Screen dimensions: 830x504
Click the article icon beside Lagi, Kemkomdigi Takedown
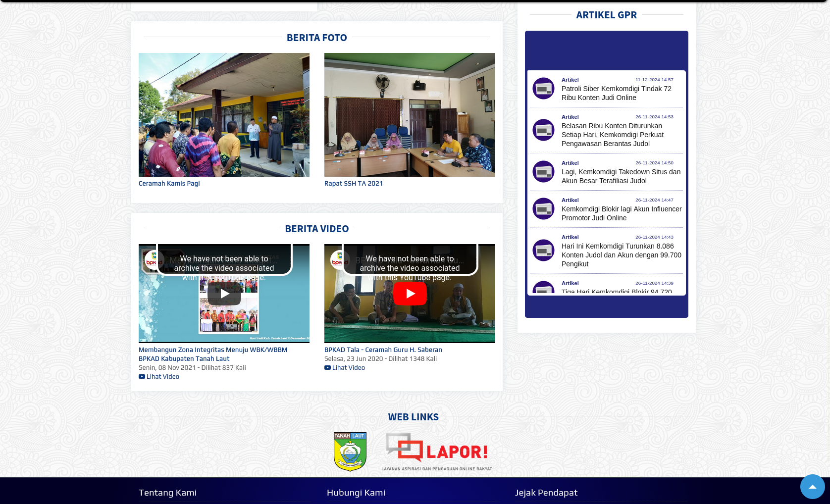[x=543, y=172]
